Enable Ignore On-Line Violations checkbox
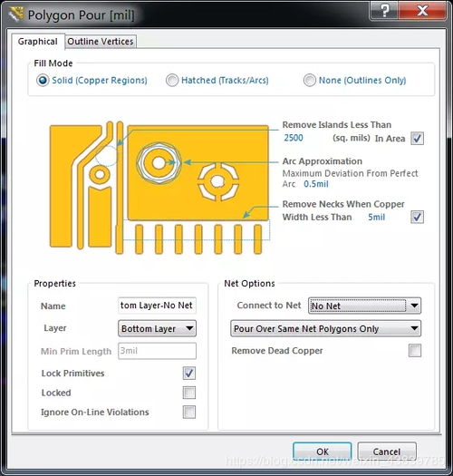Image resolution: width=453 pixels, height=476 pixels. pyautogui.click(x=189, y=412)
